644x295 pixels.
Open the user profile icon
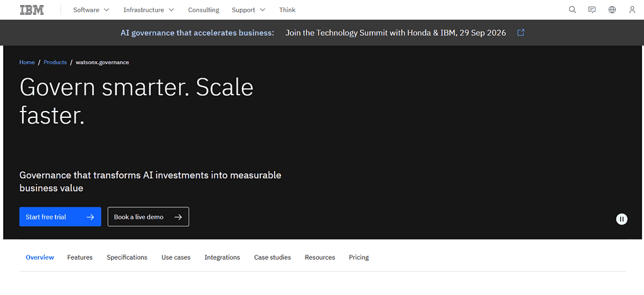(x=632, y=10)
